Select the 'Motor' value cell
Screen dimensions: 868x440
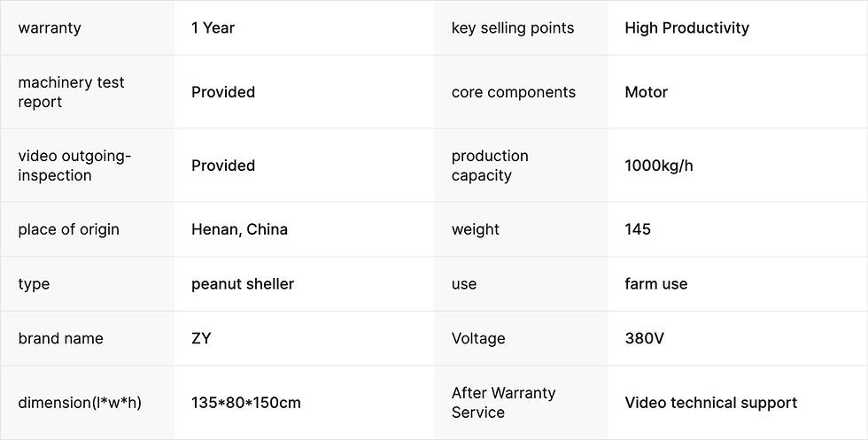tap(647, 92)
